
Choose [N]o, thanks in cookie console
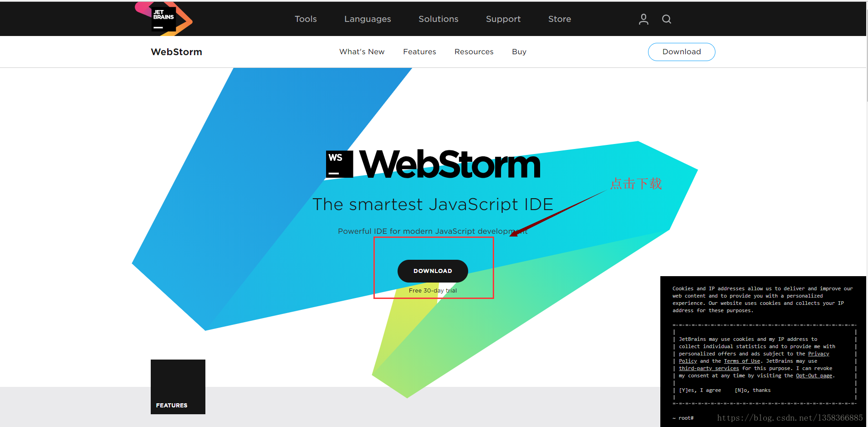(753, 390)
